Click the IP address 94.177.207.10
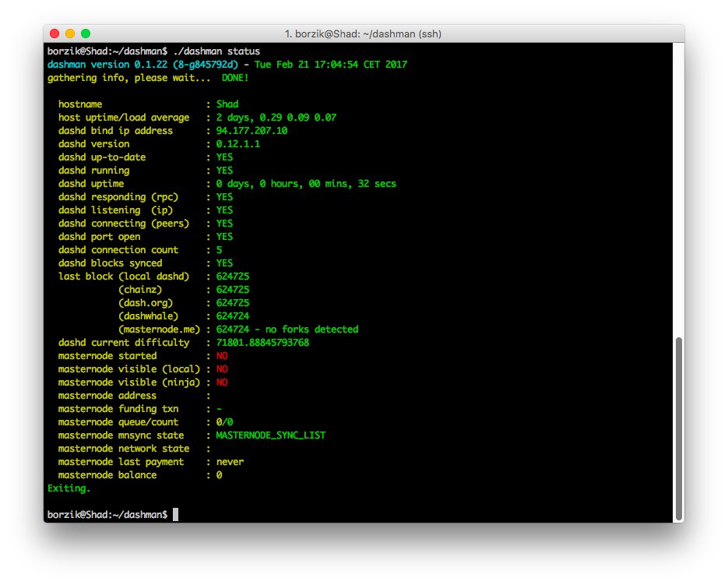The width and height of the screenshot is (728, 585). (x=252, y=131)
